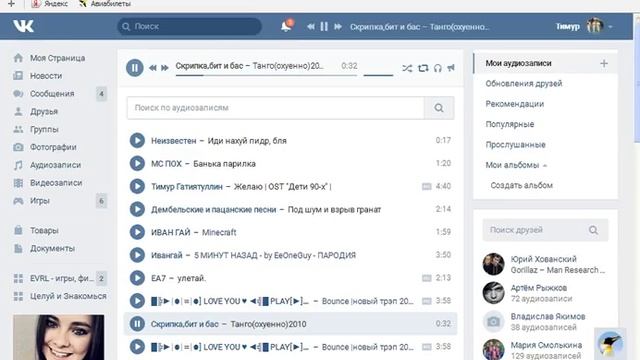Skip to previous track in top header
The image size is (640, 360).
pyautogui.click(x=311, y=27)
